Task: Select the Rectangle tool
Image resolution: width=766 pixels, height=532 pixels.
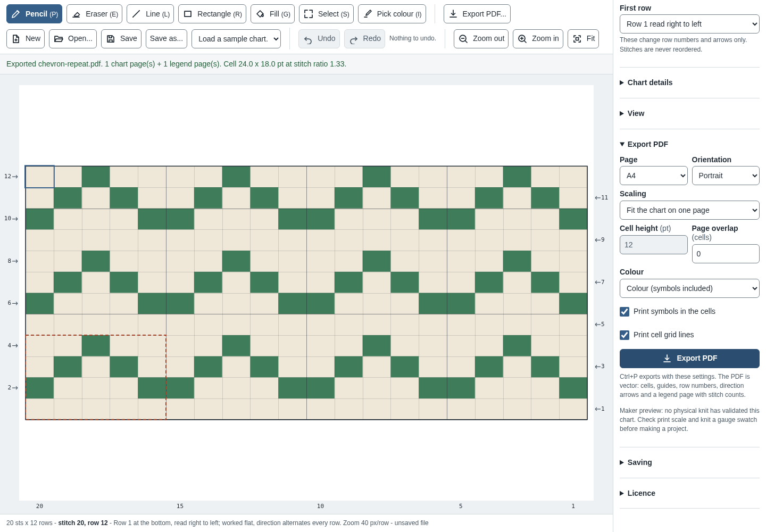Action: pyautogui.click(x=212, y=14)
